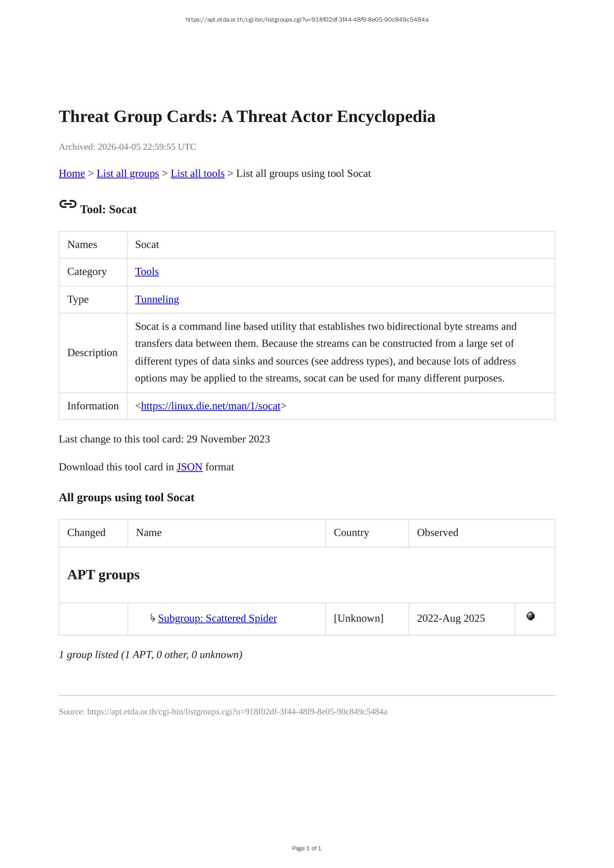Click the Name column header
The width and height of the screenshot is (614, 868).
pos(149,533)
